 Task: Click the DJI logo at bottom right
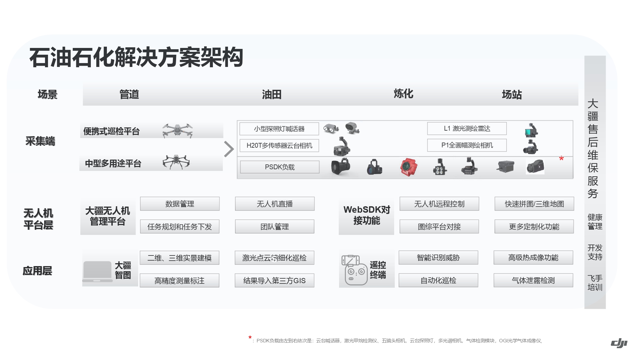pyautogui.click(x=619, y=343)
